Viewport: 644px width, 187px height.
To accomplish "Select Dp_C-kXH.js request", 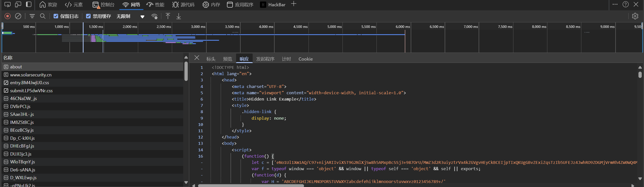I will click(x=93, y=138).
